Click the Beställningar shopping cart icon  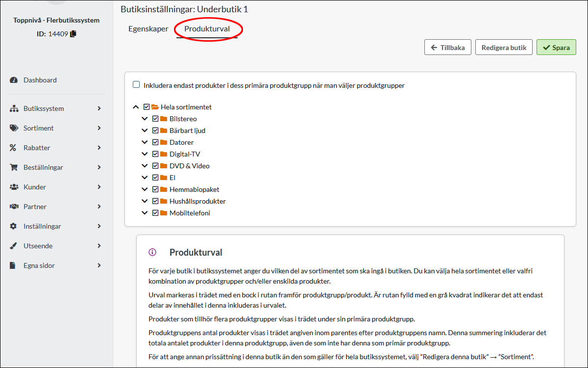(14, 167)
